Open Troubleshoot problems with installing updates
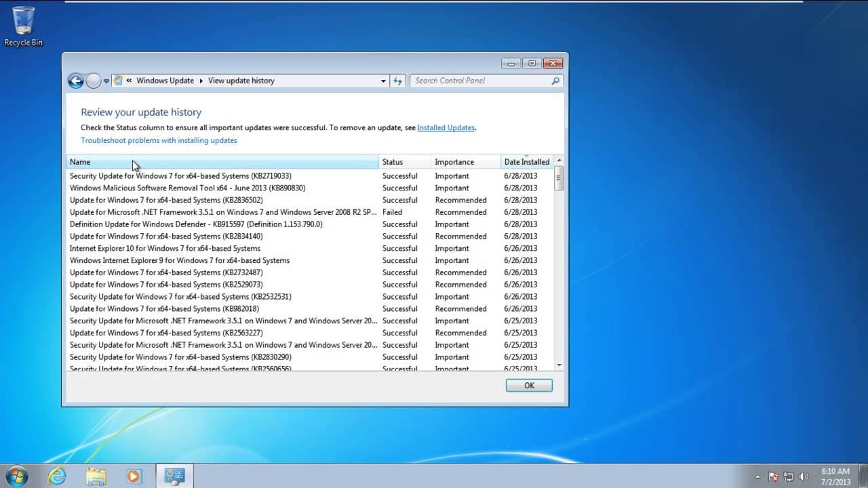 159,140
